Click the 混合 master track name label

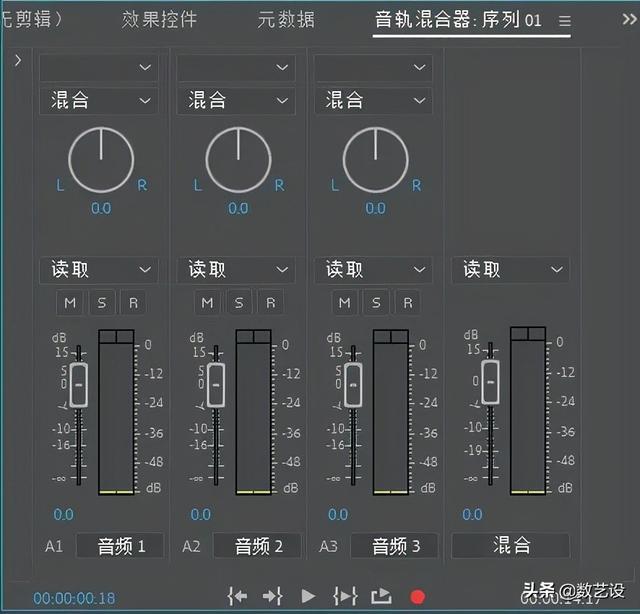[511, 546]
